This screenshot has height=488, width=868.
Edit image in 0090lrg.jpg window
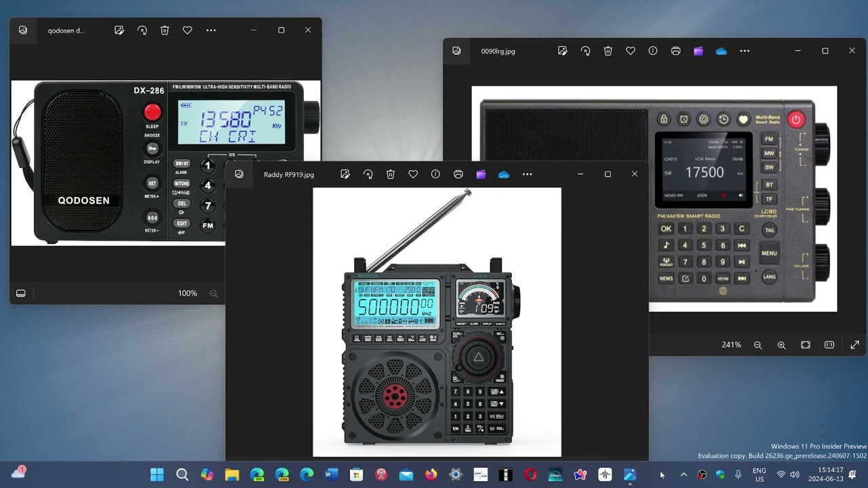pos(563,51)
